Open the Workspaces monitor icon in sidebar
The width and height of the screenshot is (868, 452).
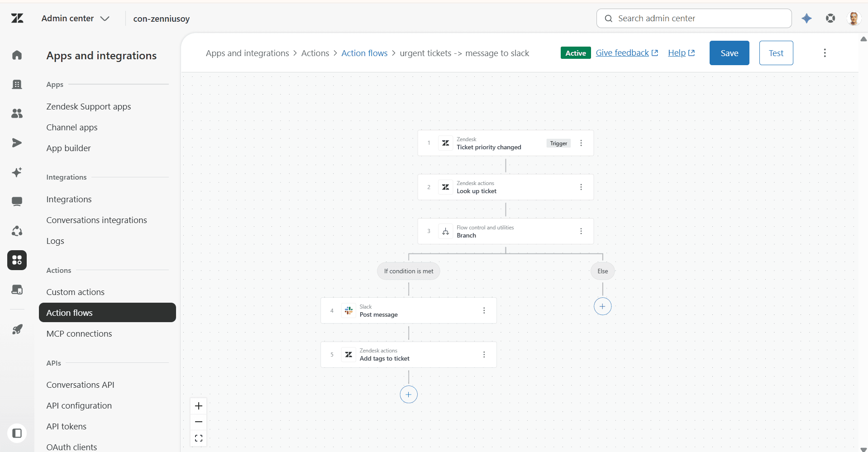pyautogui.click(x=17, y=202)
